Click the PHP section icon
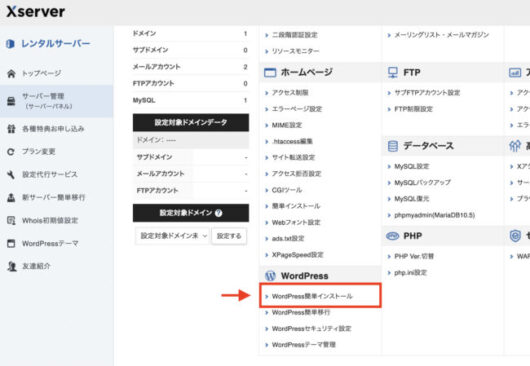Image resolution: width=530 pixels, height=366 pixels. 392,236
